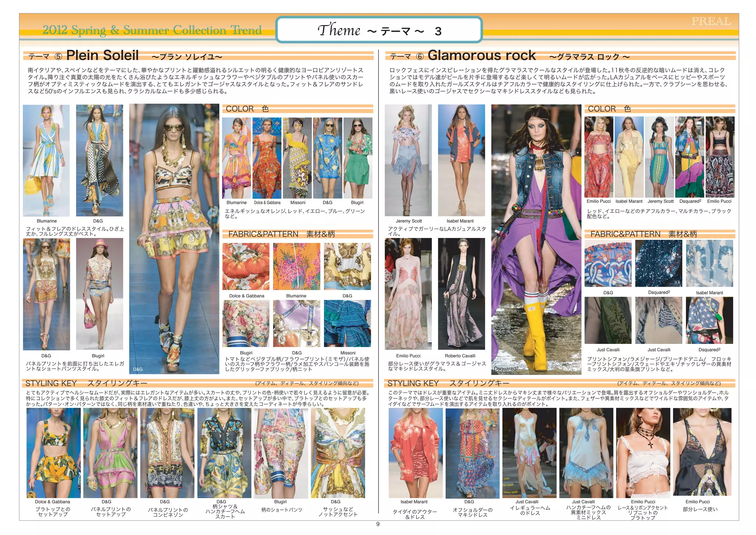Select the Blugirl green skirt COLOR photo
The image size is (756, 535).
pos(358,158)
